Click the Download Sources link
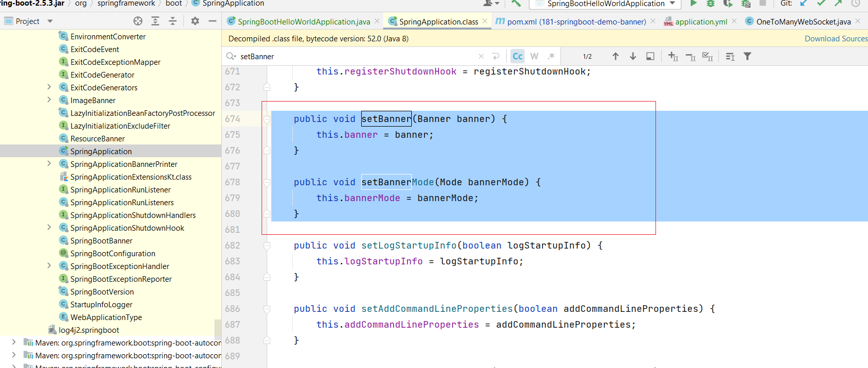This screenshot has height=368, width=868. point(835,39)
